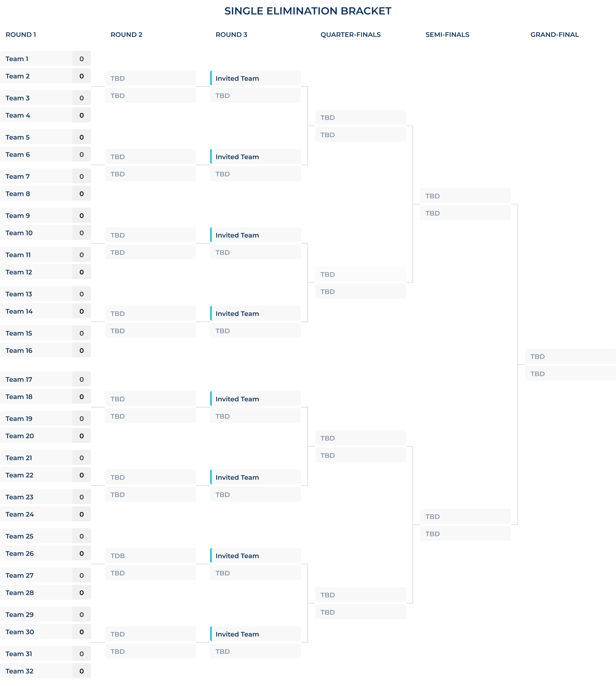Open the Round 1 column header
The height and width of the screenshot is (686, 616).
pos(21,35)
